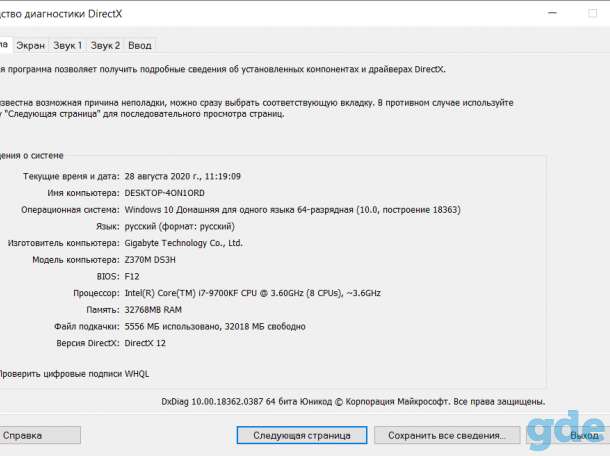Click the Процессор label
This screenshot has width=610, height=456.
tap(96, 293)
